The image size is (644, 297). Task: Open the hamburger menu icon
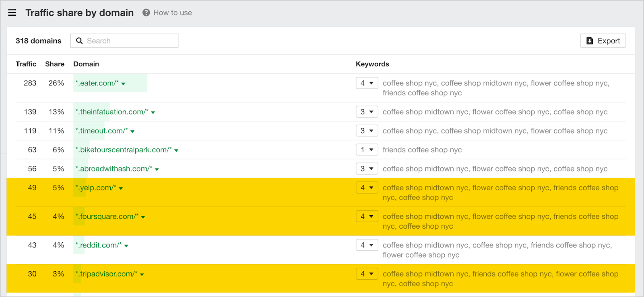[12, 12]
